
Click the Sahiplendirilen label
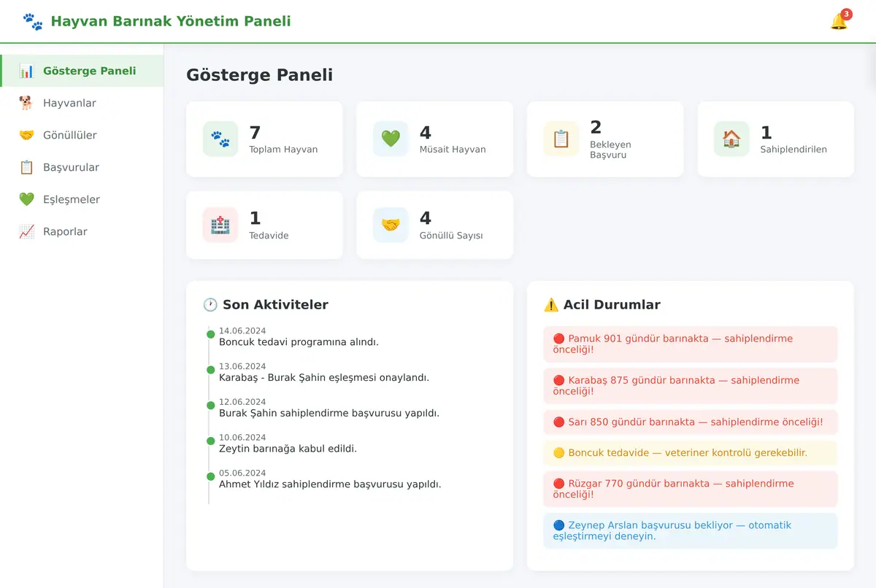794,150
